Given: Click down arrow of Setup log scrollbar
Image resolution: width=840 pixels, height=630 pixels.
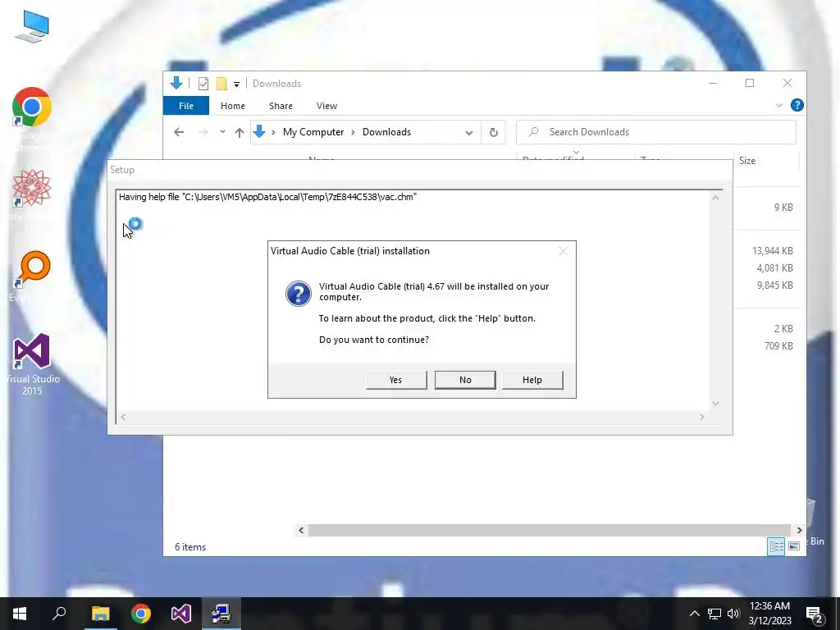Looking at the screenshot, I should point(715,404).
